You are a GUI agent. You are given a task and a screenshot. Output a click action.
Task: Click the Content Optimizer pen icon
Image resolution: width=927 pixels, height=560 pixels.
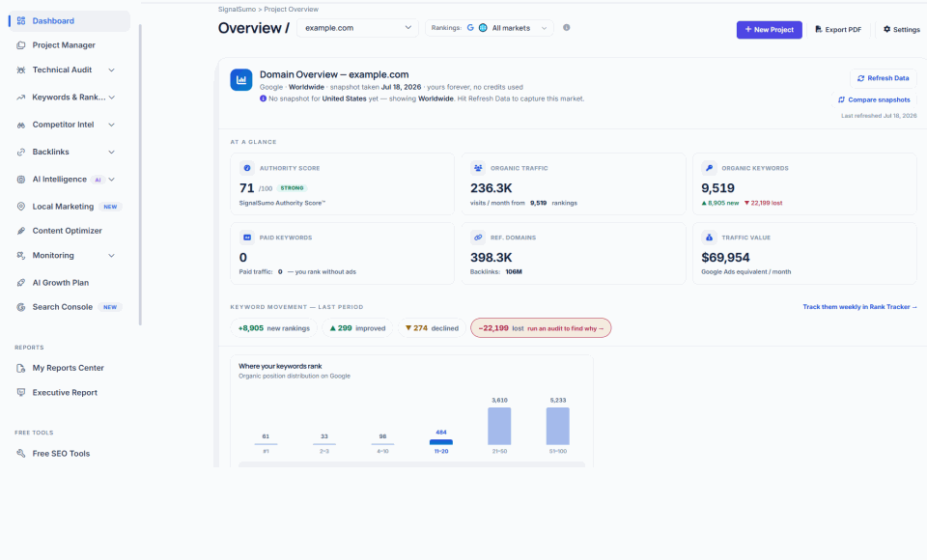pyautogui.click(x=21, y=231)
